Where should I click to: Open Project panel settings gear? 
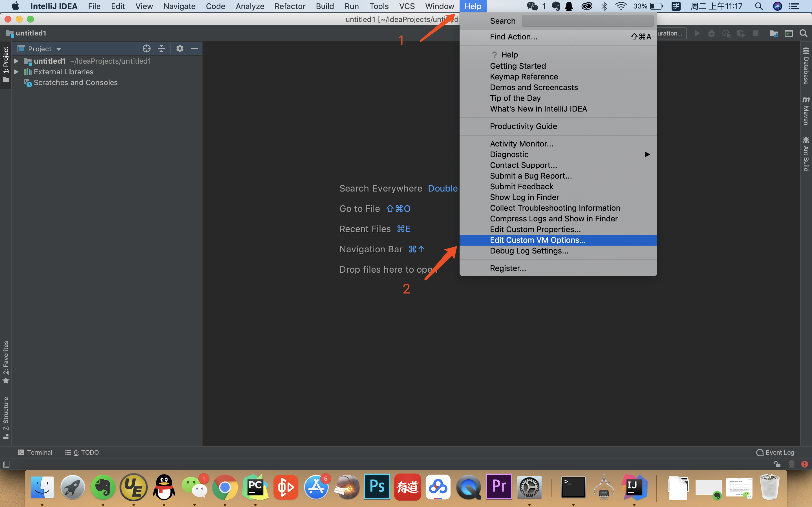click(180, 49)
